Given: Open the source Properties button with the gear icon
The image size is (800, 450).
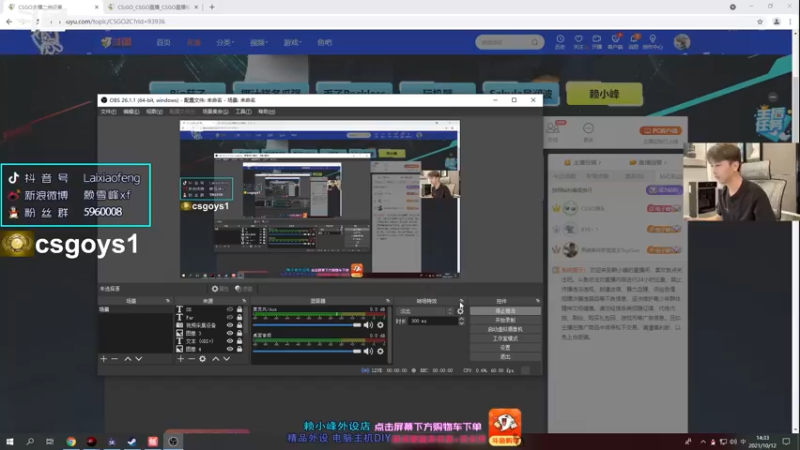Looking at the screenshot, I should point(220,289).
